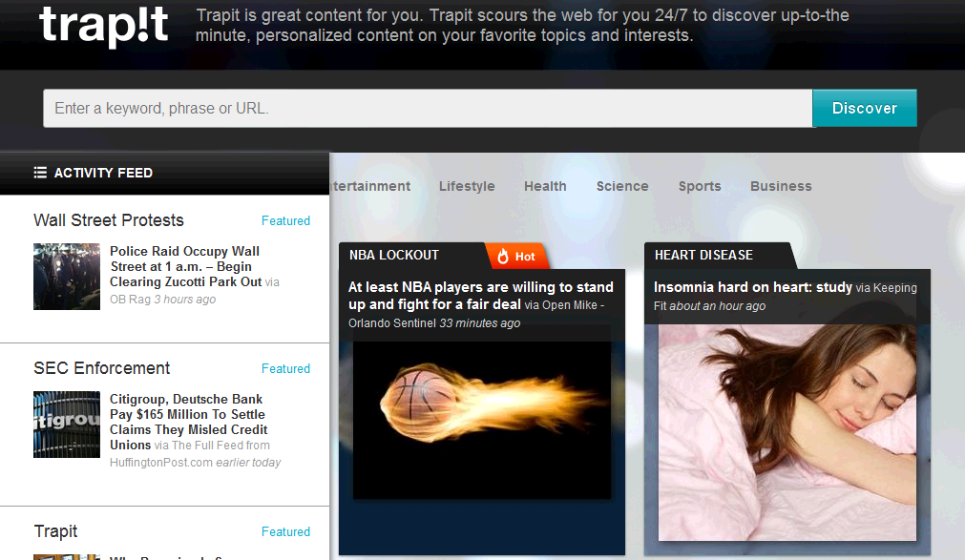Image resolution: width=965 pixels, height=560 pixels.
Task: Click the sleeping woman image
Action: click(x=787, y=432)
